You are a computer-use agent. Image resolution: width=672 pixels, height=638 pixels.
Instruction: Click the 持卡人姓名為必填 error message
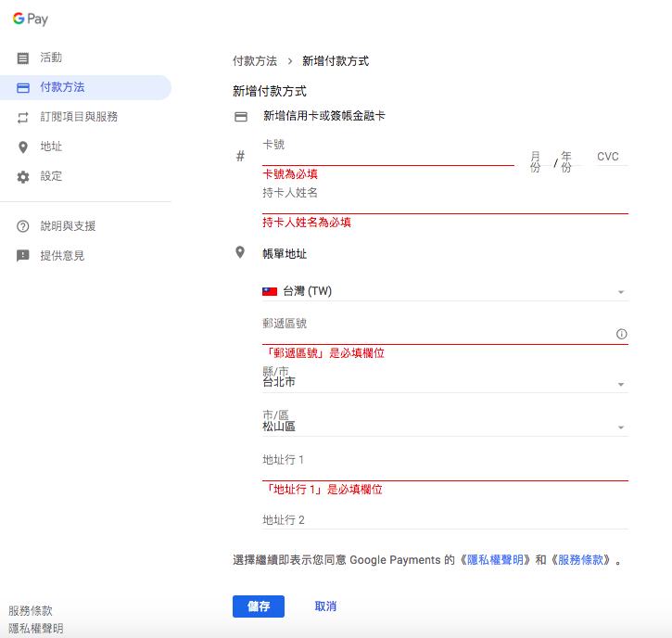tap(307, 223)
